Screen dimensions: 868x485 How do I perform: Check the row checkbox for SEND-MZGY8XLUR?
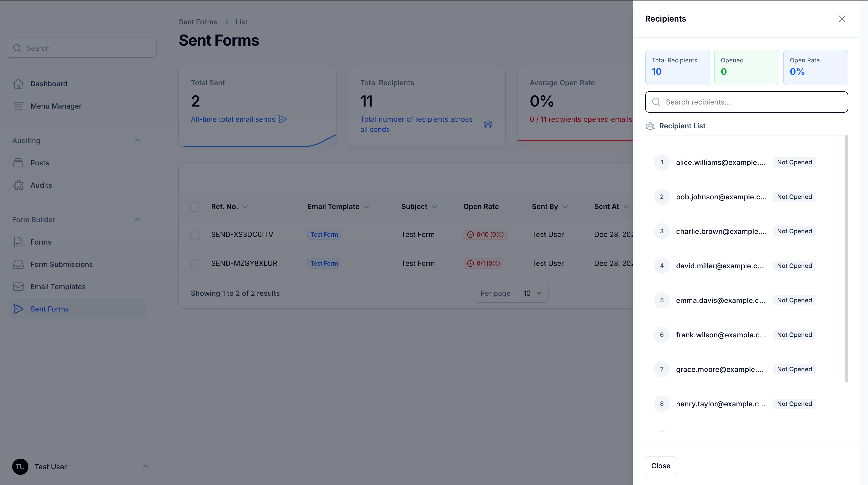[x=195, y=264]
